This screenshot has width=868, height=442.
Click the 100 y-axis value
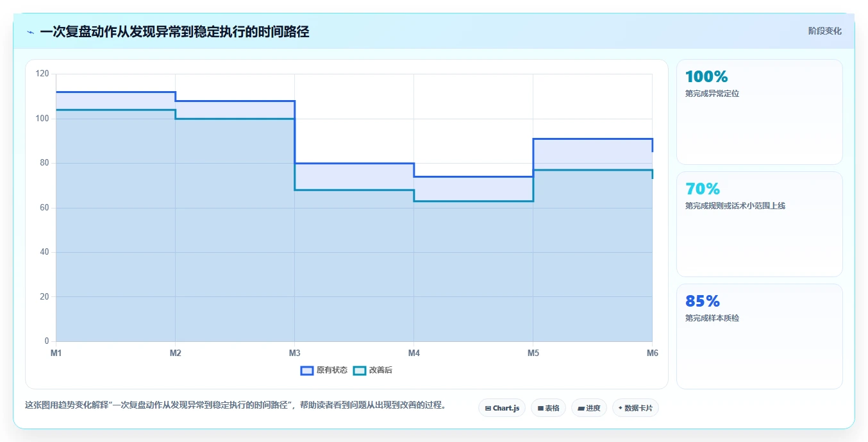tap(43, 119)
